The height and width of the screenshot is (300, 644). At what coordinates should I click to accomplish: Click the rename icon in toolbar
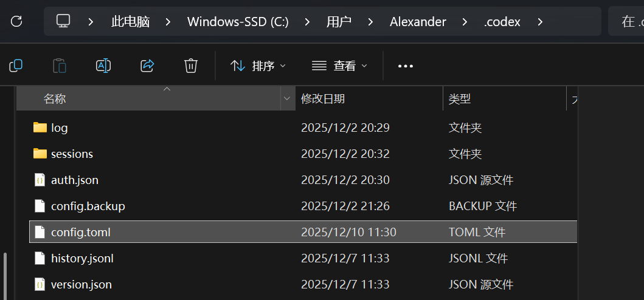[x=103, y=66]
